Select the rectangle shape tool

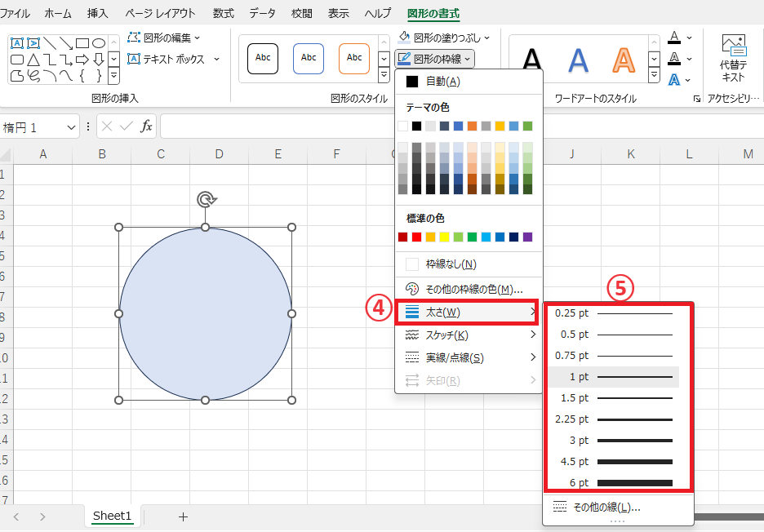(82, 42)
